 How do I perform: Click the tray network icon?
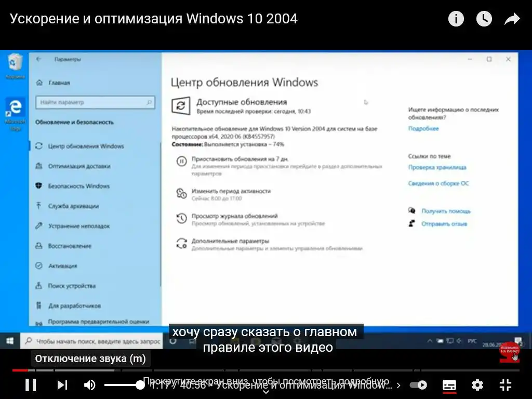coord(450,341)
